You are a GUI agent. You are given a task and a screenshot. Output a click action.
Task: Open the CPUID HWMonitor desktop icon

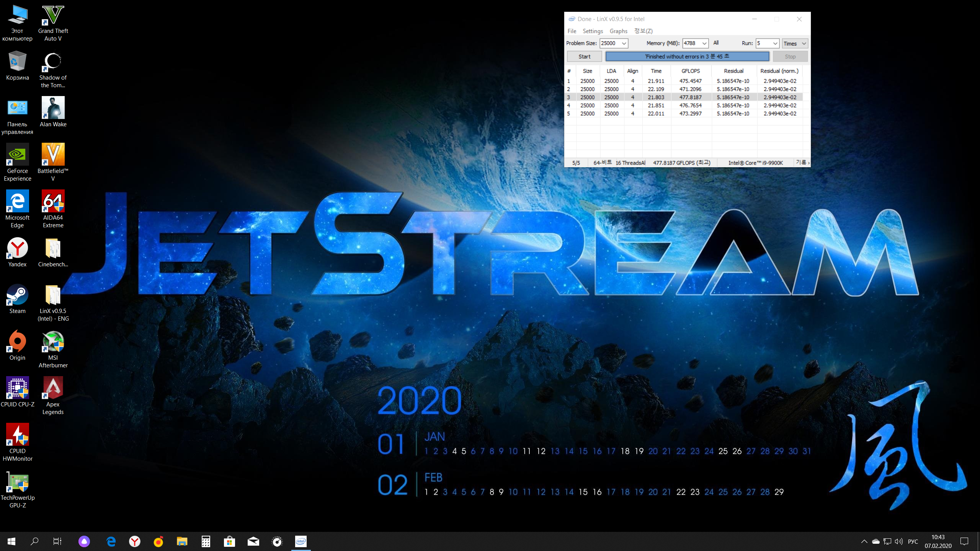17,435
